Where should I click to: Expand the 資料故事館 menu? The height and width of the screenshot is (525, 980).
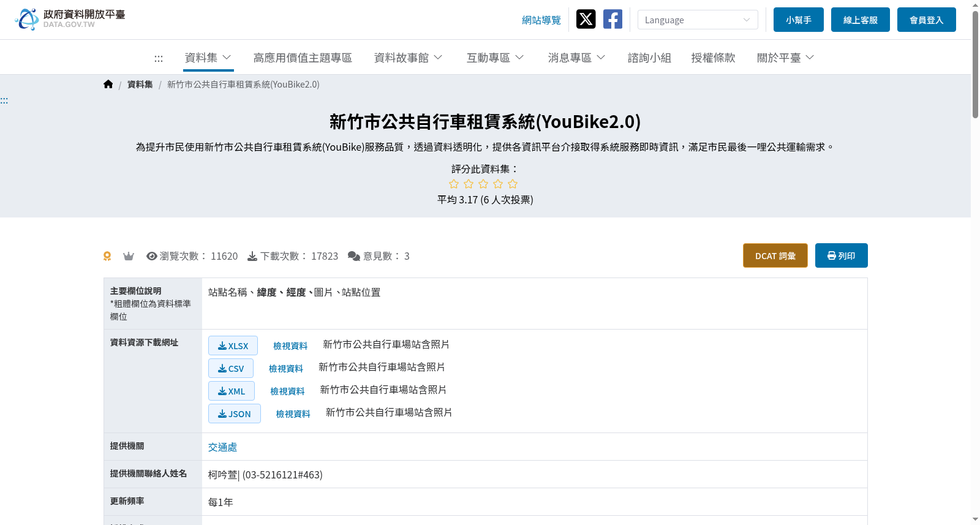409,58
